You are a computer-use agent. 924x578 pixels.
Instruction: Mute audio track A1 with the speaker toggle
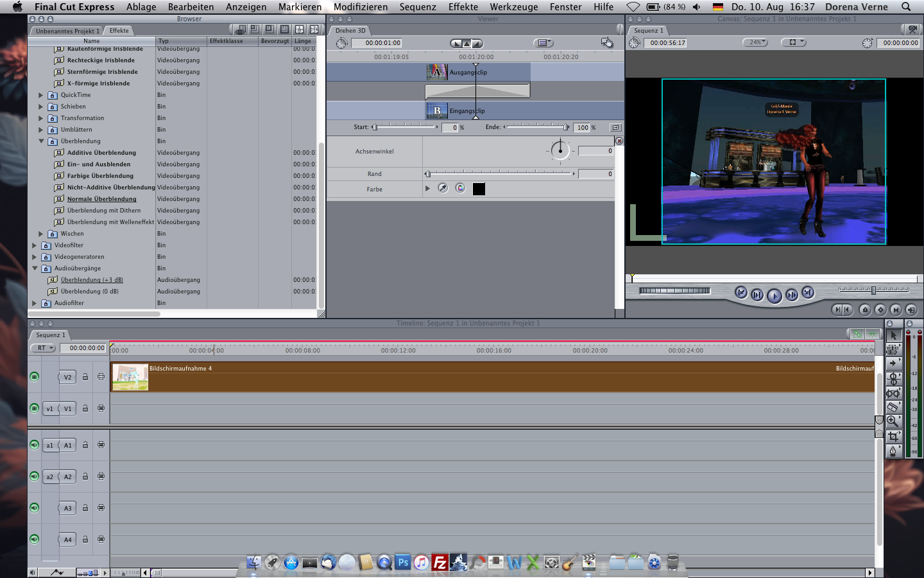[35, 445]
